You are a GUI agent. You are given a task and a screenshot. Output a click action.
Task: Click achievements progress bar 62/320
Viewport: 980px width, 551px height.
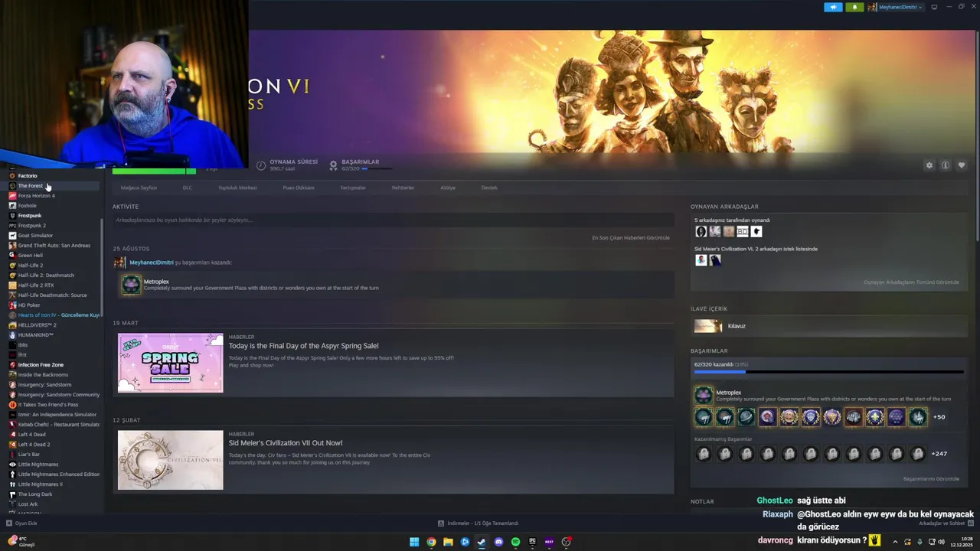pyautogui.click(x=828, y=372)
